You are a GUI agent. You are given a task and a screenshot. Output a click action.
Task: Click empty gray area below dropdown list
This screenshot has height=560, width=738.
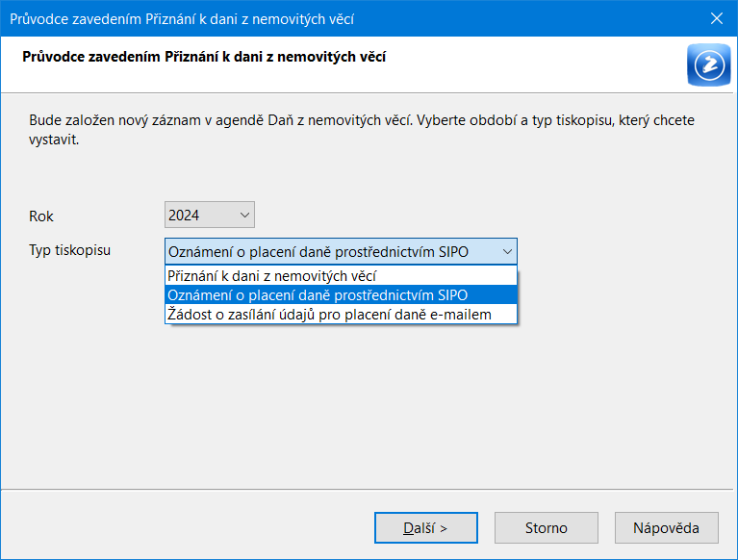[x=366, y=404]
